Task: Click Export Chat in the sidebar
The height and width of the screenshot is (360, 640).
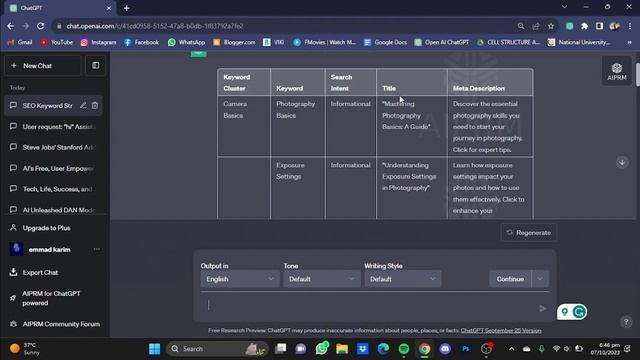Action: 40,273
